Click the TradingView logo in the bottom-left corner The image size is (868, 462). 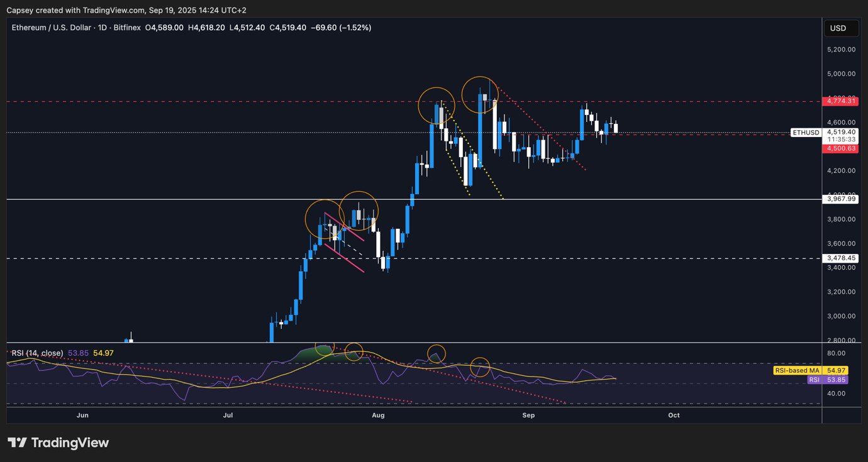click(x=58, y=443)
